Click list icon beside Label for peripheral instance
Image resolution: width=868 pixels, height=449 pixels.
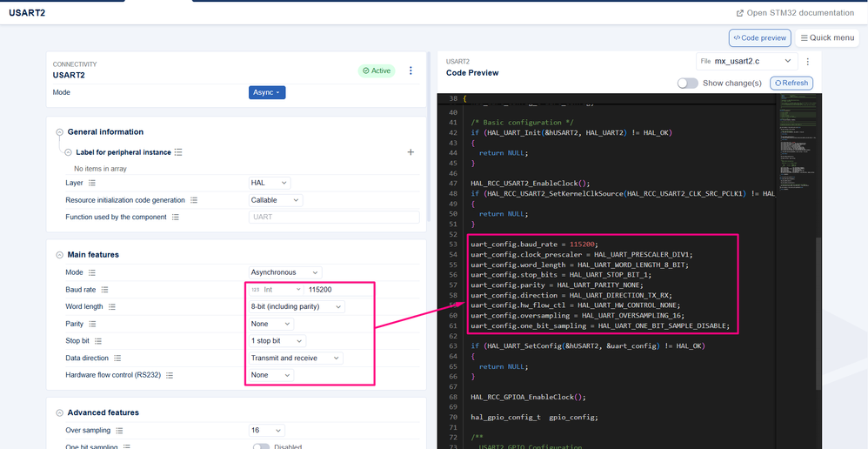178,152
